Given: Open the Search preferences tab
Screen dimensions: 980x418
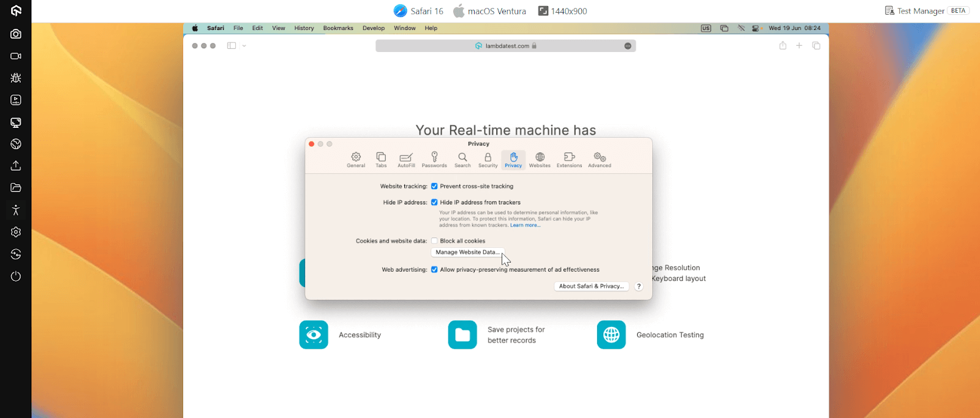Looking at the screenshot, I should tap(462, 160).
